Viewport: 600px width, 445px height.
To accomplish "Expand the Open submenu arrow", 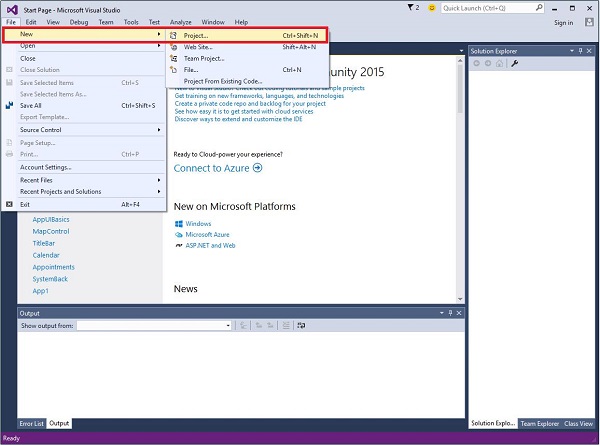I will [159, 46].
